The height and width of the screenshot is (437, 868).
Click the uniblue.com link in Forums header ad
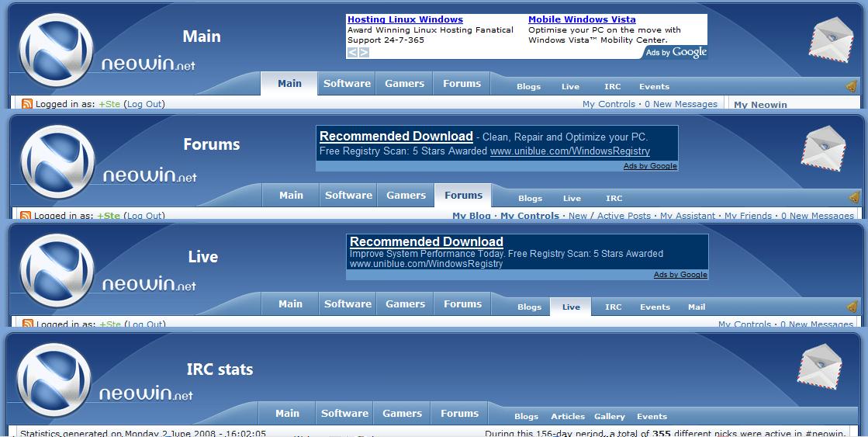click(x=570, y=151)
